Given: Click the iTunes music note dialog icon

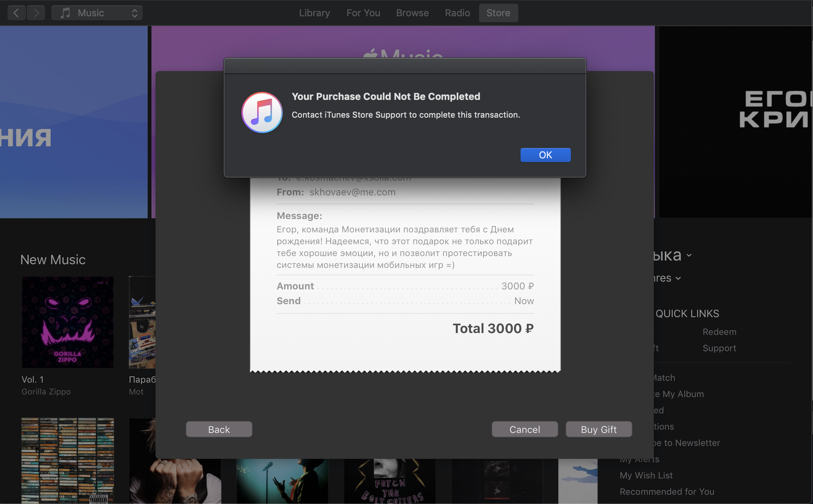Looking at the screenshot, I should [262, 112].
